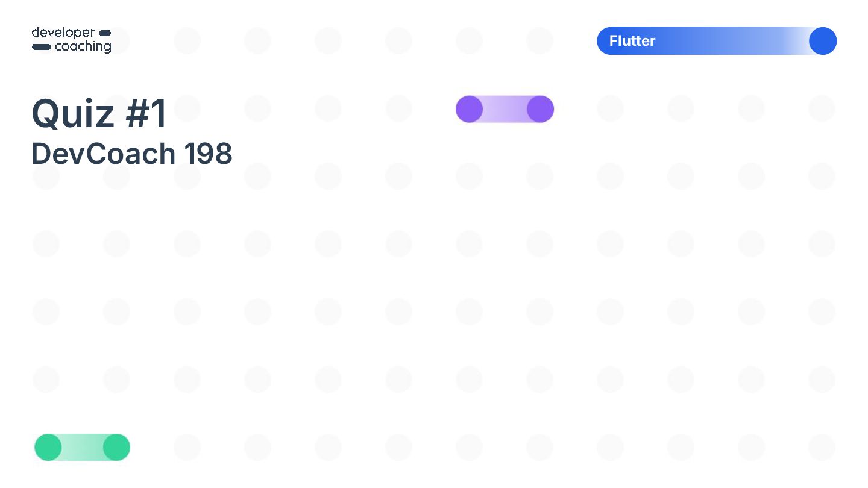Click middle of purple gradient pill
868x488 pixels.
click(x=505, y=109)
